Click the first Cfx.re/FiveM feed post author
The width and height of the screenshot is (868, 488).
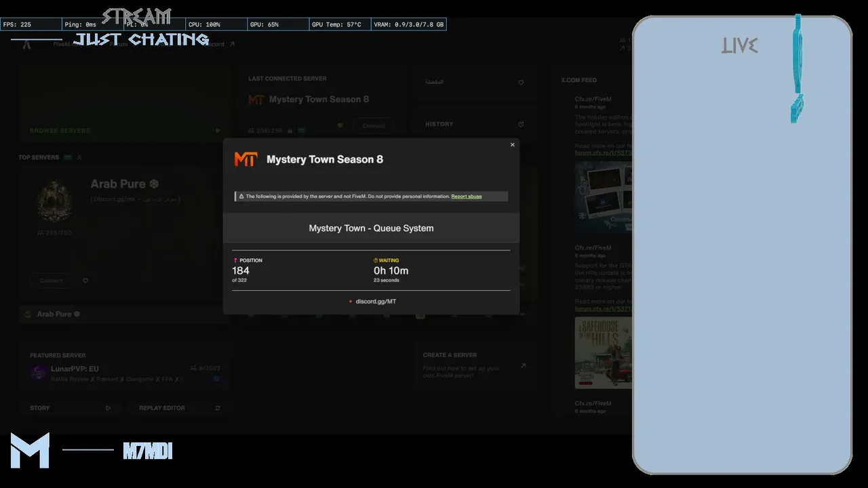pyautogui.click(x=593, y=99)
